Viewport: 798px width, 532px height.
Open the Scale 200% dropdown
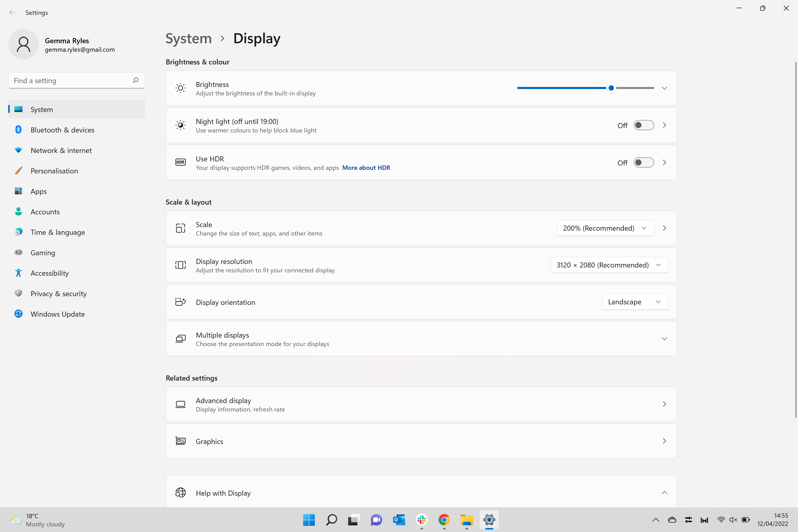605,228
